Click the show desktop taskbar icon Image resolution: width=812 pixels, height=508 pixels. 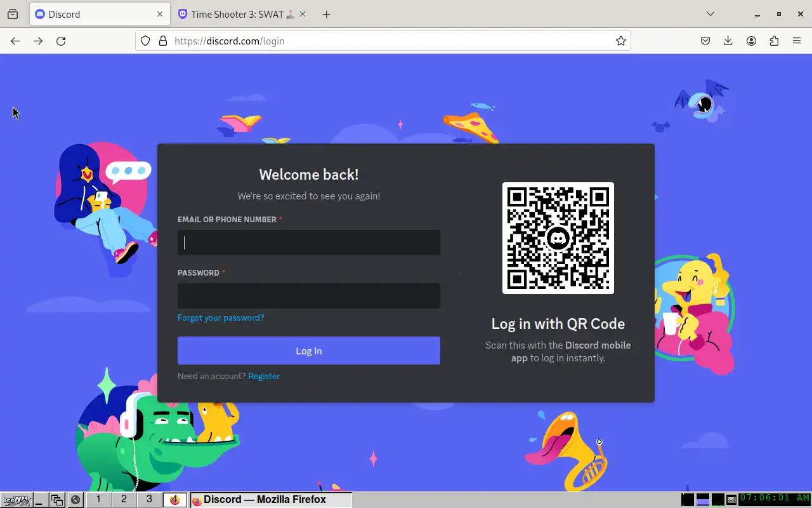[x=40, y=500]
